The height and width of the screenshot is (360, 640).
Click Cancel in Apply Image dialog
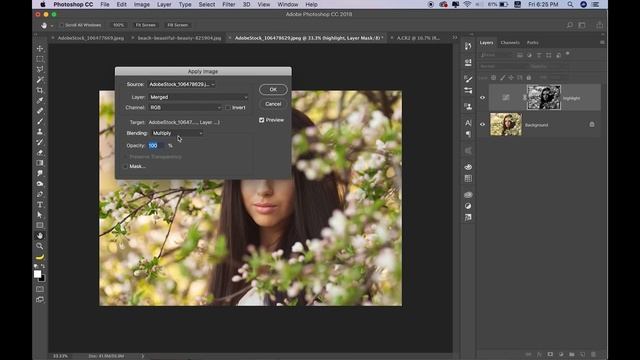[x=273, y=104]
